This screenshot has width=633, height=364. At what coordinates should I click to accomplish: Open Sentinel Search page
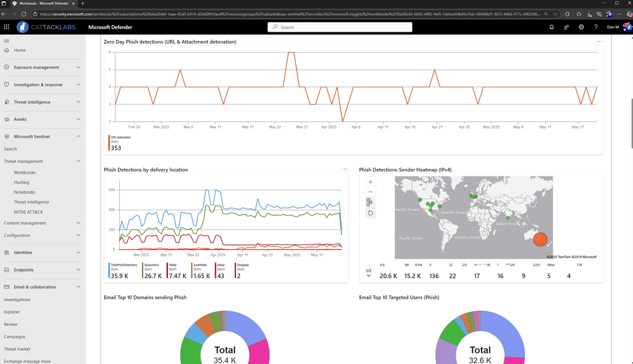point(11,149)
